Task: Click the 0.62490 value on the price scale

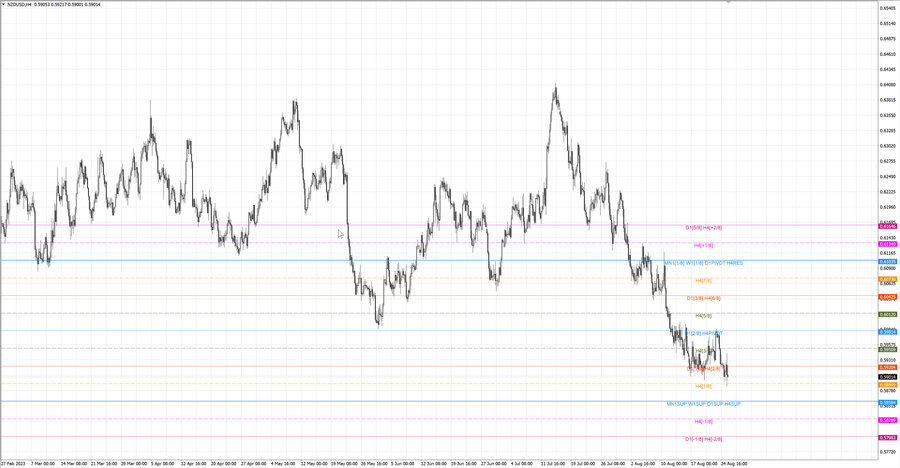Action: point(888,177)
